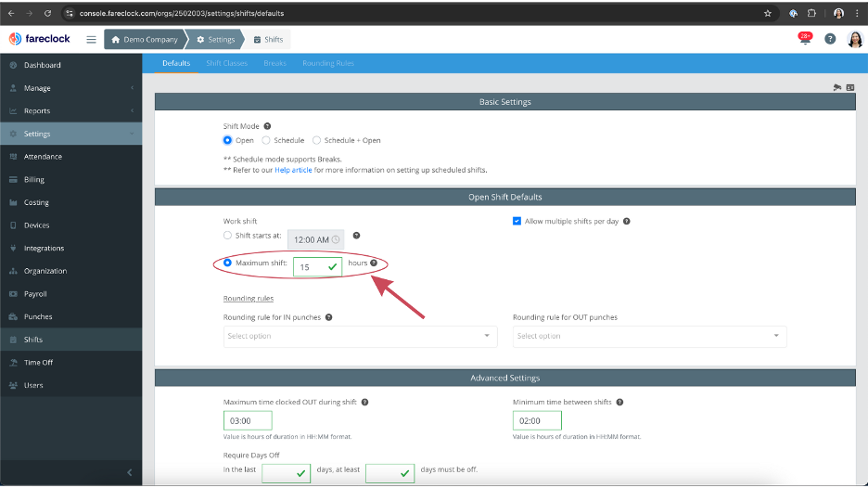Image resolution: width=868 pixels, height=488 pixels.
Task: Open the browser three-dot menu
Action: point(857,13)
